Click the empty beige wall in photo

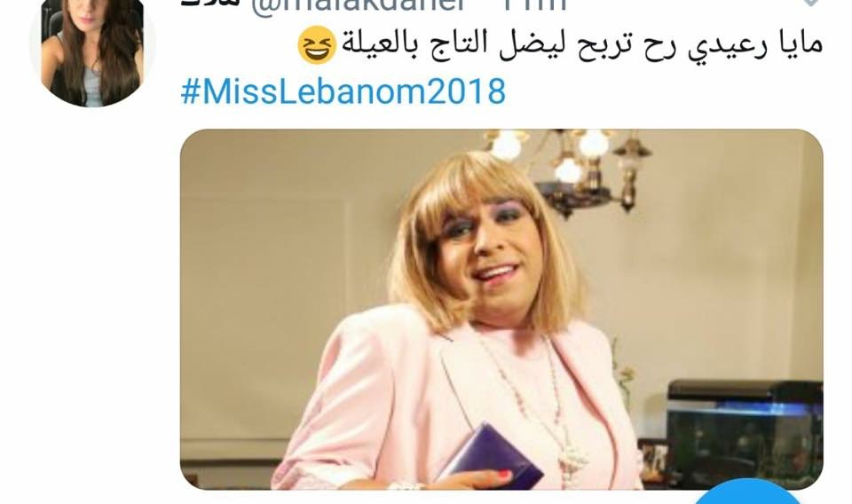(272, 272)
